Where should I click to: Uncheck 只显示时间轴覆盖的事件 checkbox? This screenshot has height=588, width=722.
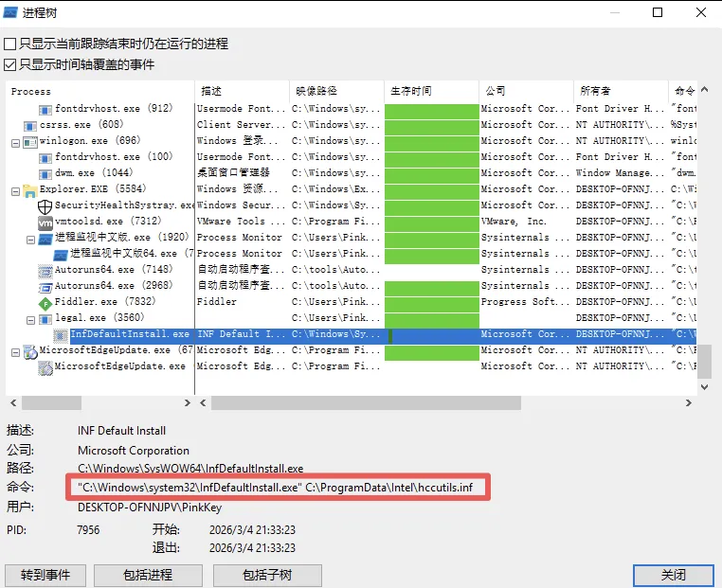point(9,65)
